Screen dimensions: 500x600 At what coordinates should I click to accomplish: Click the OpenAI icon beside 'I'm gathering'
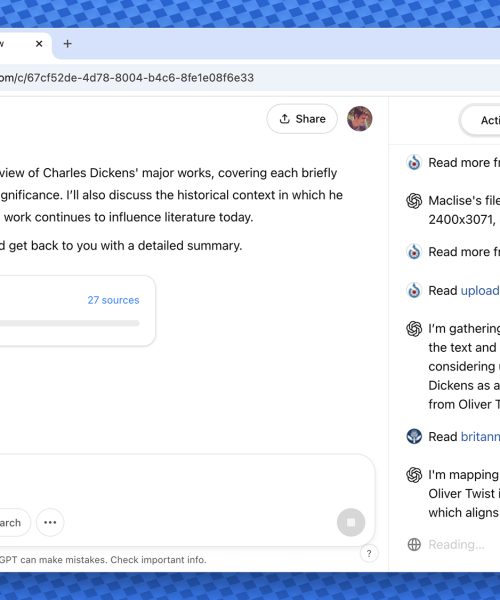414,329
